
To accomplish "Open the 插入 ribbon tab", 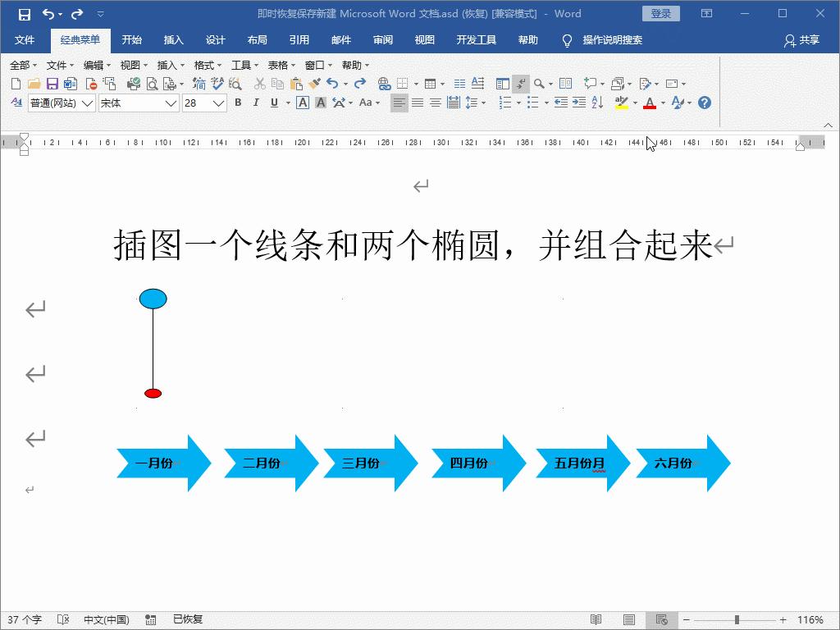I will click(x=172, y=39).
